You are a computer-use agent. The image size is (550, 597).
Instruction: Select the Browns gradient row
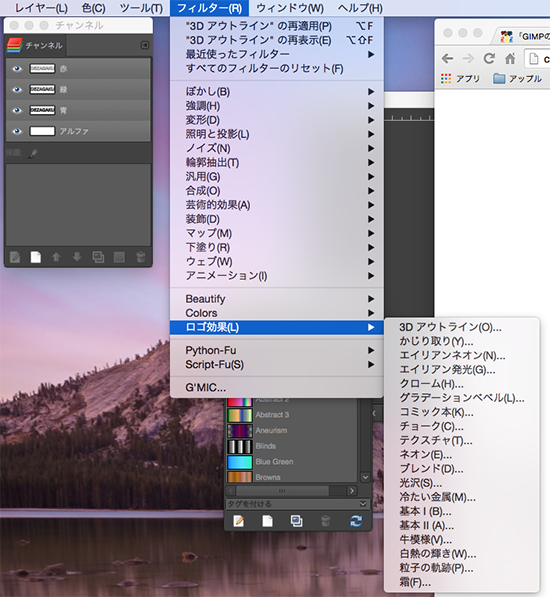point(292,477)
